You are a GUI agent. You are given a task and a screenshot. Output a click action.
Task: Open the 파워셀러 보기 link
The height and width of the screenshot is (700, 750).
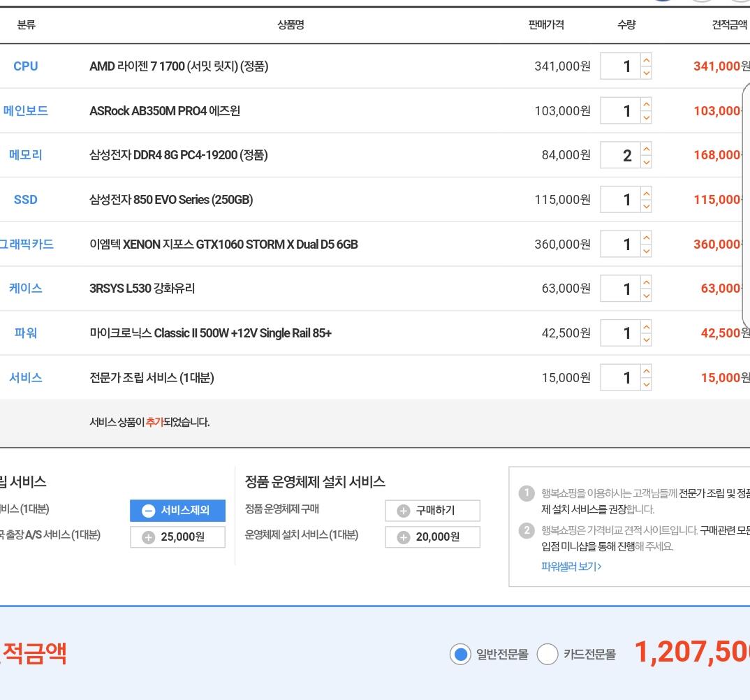(571, 567)
